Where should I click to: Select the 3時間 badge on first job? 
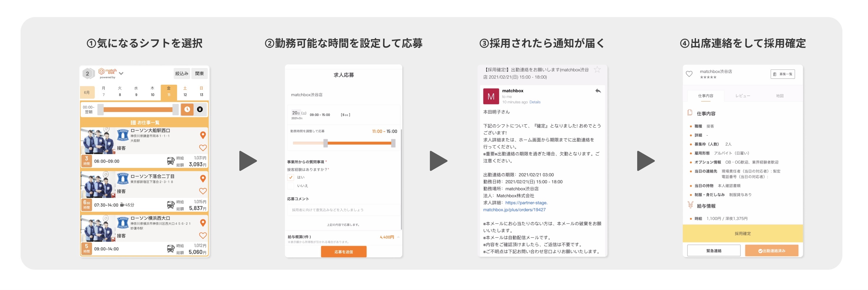click(x=87, y=161)
